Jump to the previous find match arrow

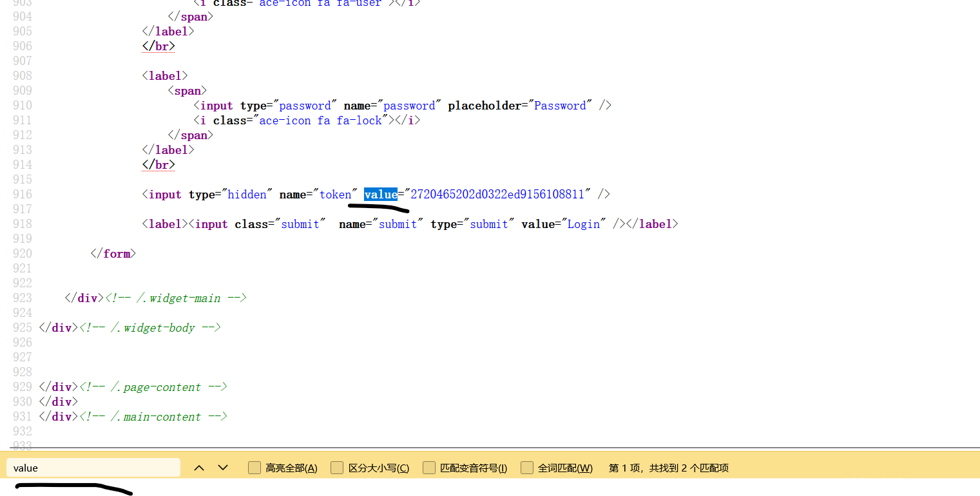(x=199, y=468)
